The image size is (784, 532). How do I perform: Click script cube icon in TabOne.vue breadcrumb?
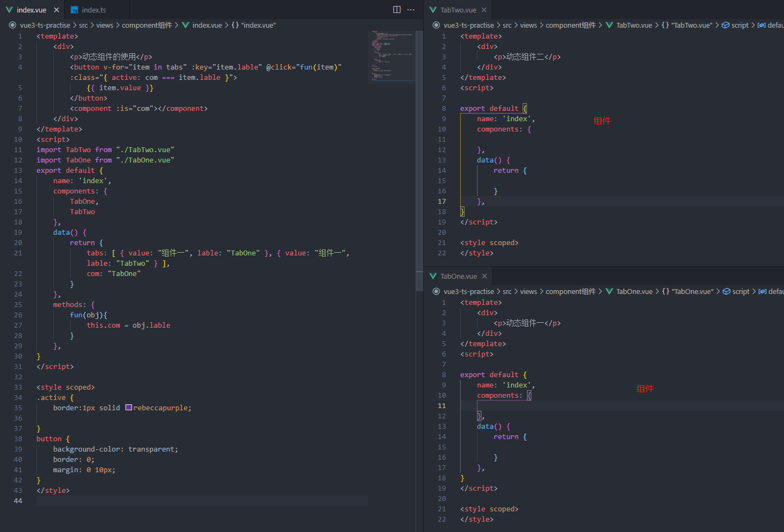pos(726,291)
